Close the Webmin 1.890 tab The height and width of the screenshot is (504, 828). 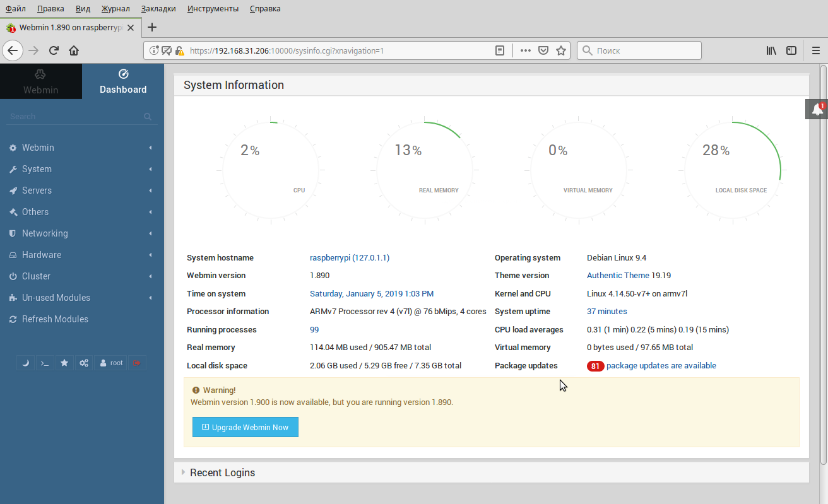(x=131, y=28)
